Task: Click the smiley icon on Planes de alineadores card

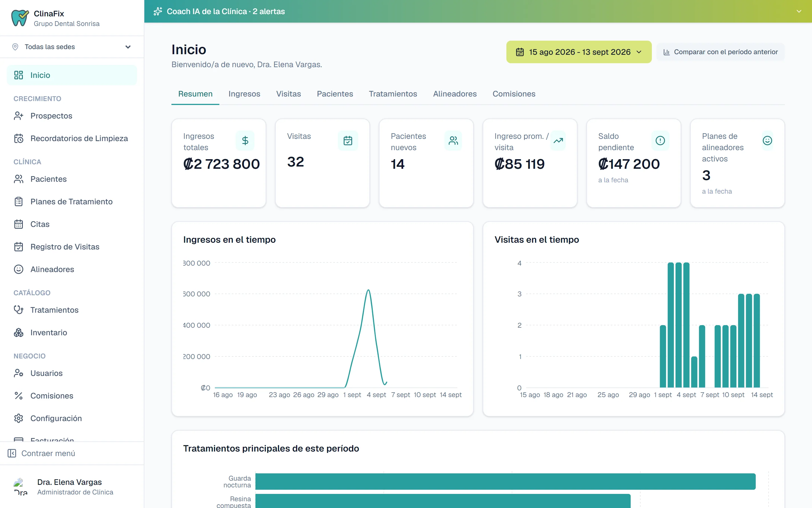Action: 767,141
